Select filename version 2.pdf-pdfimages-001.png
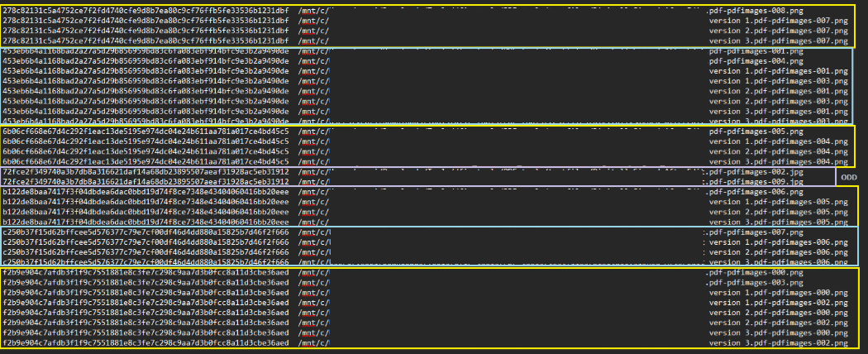The image size is (868, 354). (778, 91)
